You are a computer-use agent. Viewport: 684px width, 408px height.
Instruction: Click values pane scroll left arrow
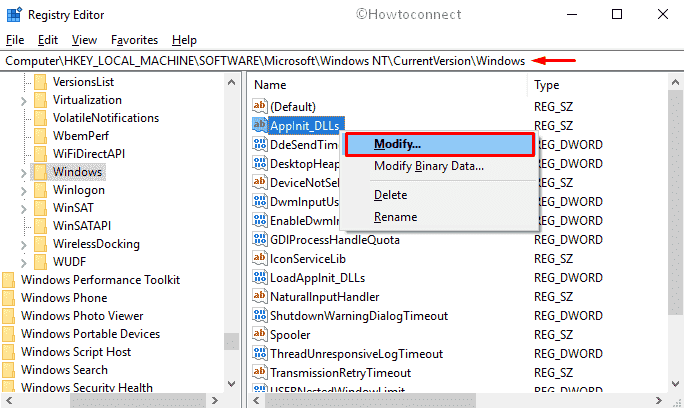(256, 400)
